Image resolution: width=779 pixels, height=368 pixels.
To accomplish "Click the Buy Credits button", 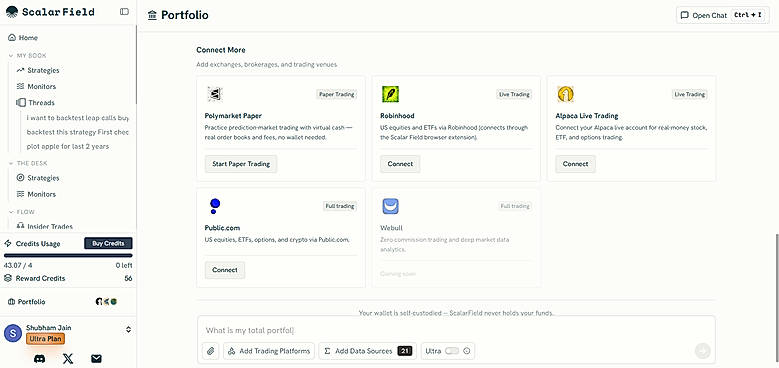I will pyautogui.click(x=108, y=243).
